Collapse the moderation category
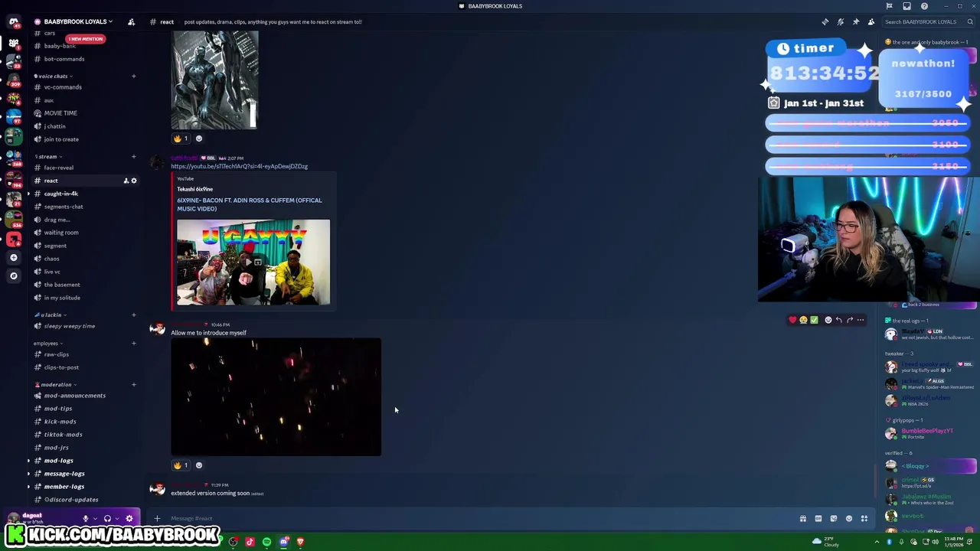The image size is (980, 551). pyautogui.click(x=54, y=384)
